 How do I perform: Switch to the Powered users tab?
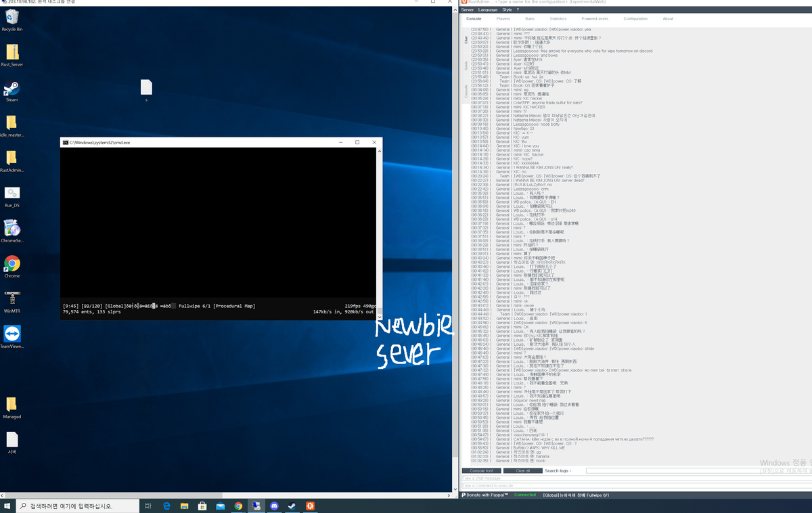pos(595,19)
